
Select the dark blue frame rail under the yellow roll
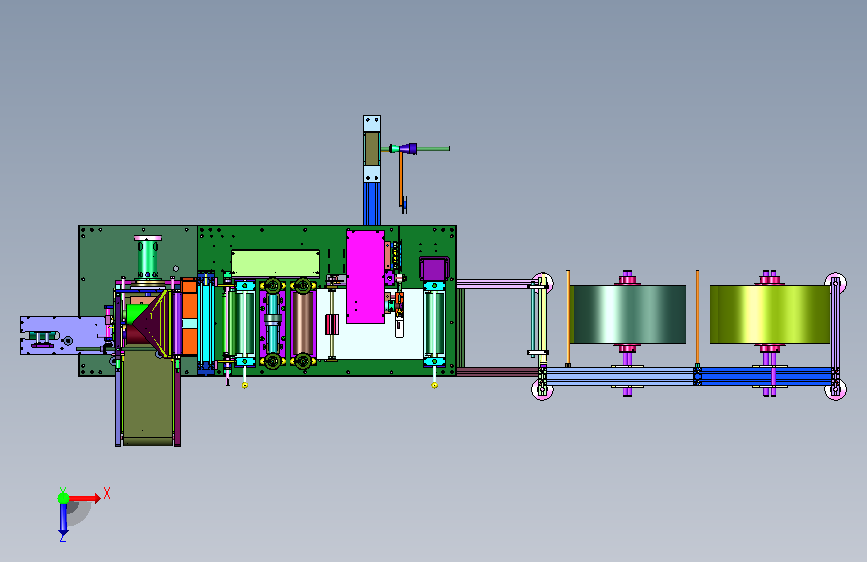pyautogui.click(x=766, y=376)
